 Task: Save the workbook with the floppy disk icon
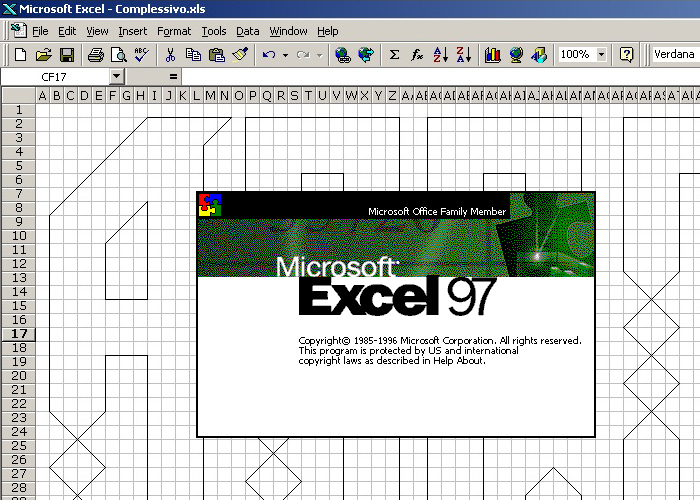click(67, 55)
